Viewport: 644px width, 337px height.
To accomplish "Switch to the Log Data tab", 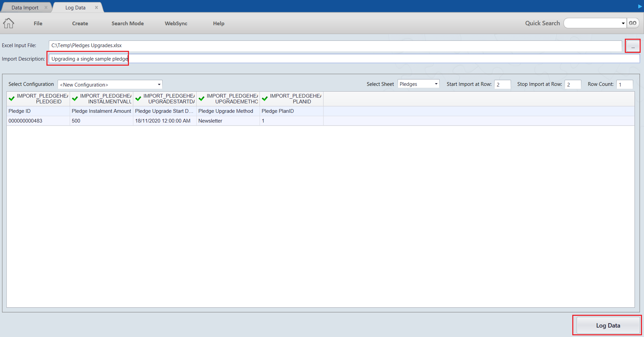I will [75, 7].
